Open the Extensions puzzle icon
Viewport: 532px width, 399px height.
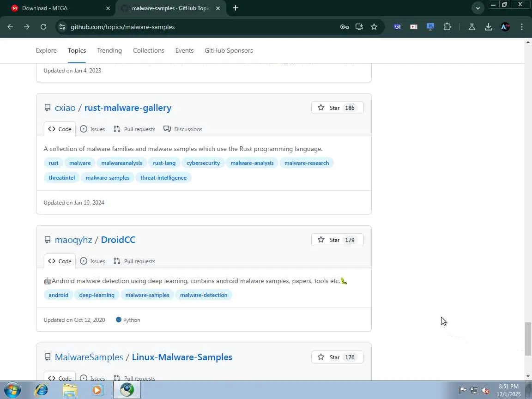tap(447, 27)
